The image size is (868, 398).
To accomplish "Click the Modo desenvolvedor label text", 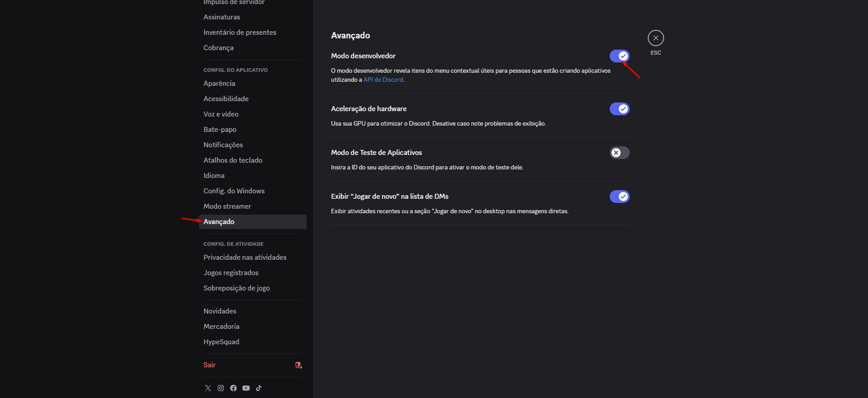I will [363, 56].
